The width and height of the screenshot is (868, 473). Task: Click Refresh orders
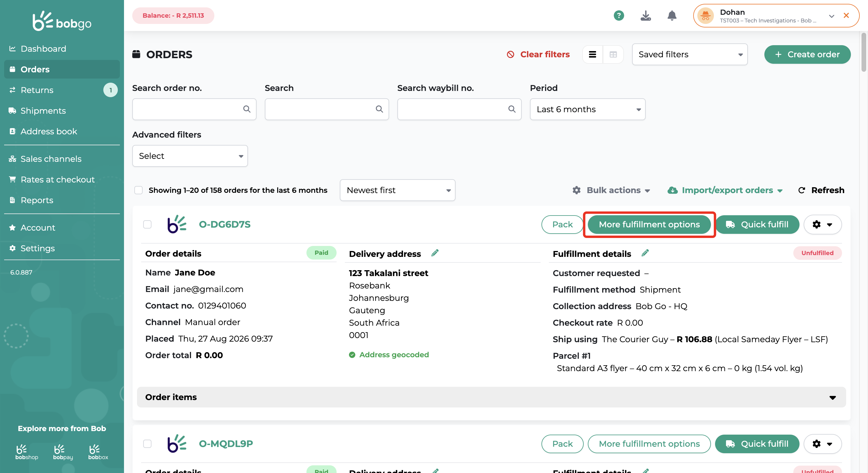[821, 190]
